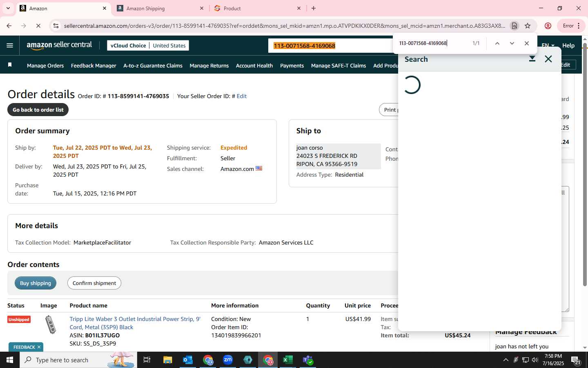Close the Amazon Shipping tab
Screen dimensions: 588x368
click(x=202, y=8)
